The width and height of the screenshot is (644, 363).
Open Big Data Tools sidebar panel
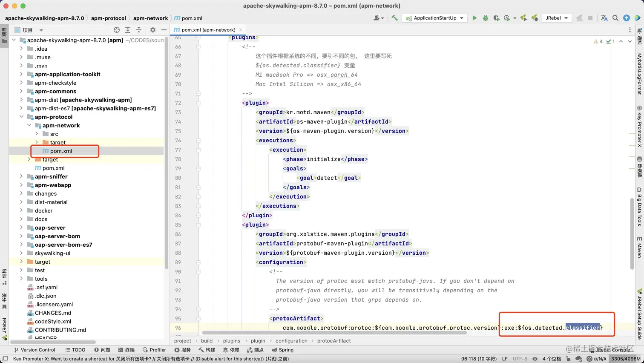pyautogui.click(x=639, y=207)
